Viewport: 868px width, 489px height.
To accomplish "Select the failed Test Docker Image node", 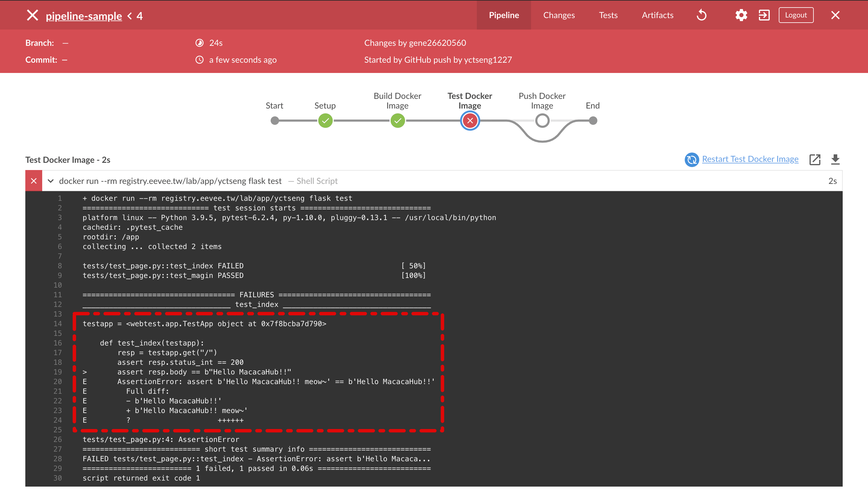I will (470, 120).
